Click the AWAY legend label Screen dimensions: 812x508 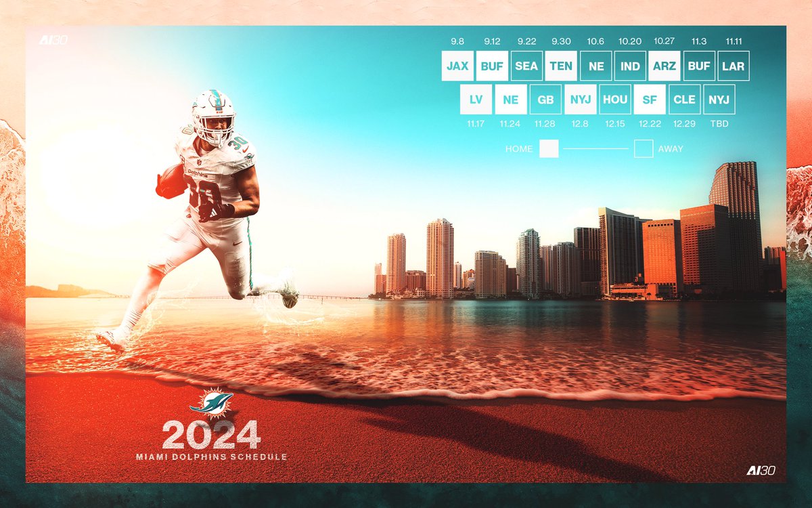pyautogui.click(x=671, y=149)
